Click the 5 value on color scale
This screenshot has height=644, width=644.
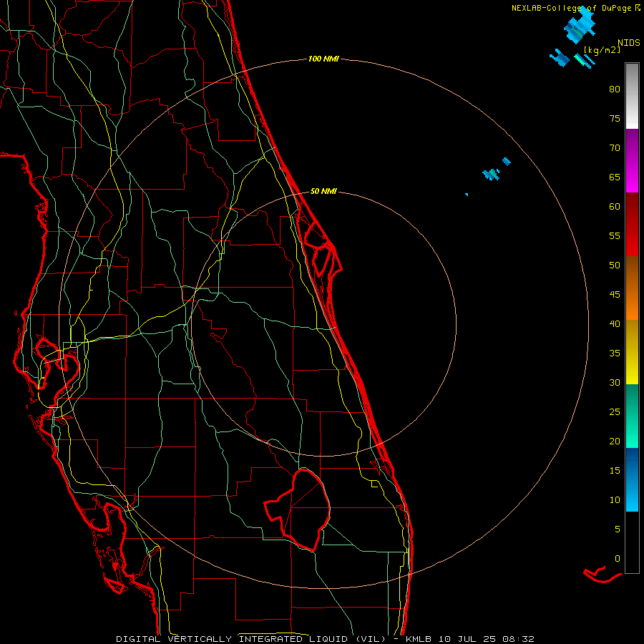click(x=618, y=530)
